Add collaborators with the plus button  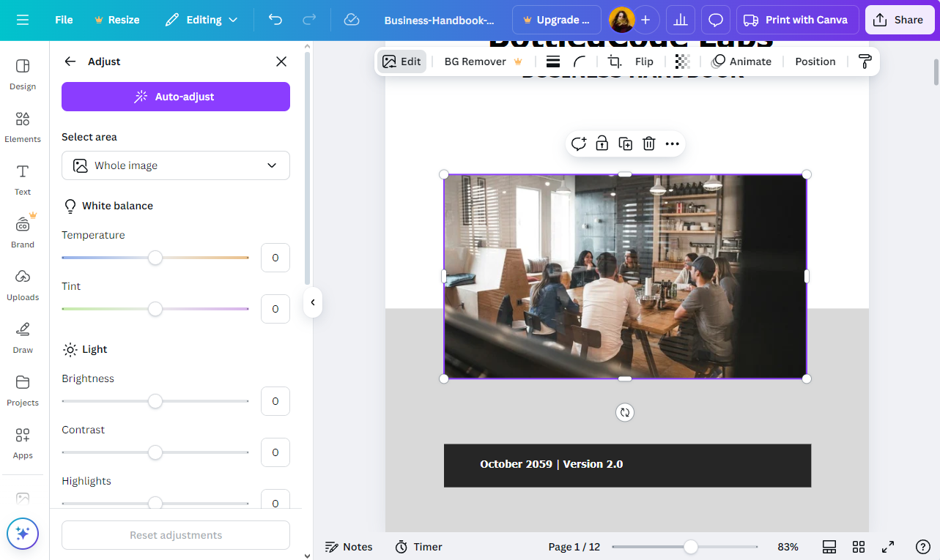645,20
